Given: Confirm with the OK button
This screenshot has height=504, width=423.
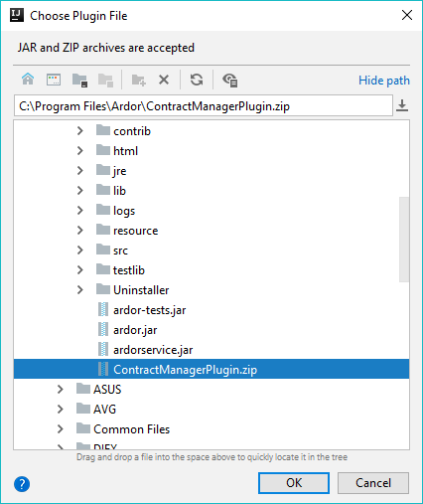Looking at the screenshot, I should point(294,483).
